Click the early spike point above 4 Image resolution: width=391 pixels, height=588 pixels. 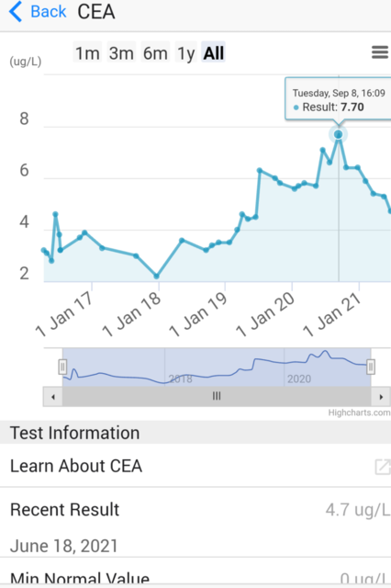tap(55, 214)
